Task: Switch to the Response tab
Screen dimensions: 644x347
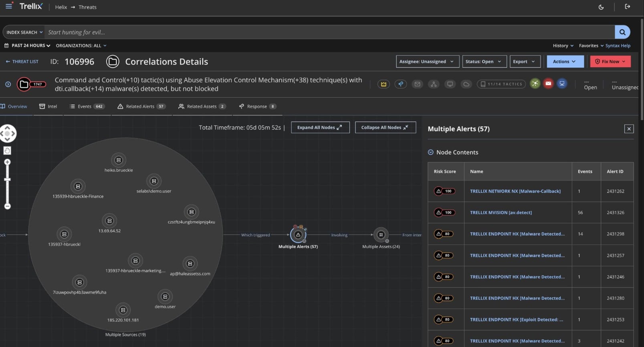Action: click(258, 106)
